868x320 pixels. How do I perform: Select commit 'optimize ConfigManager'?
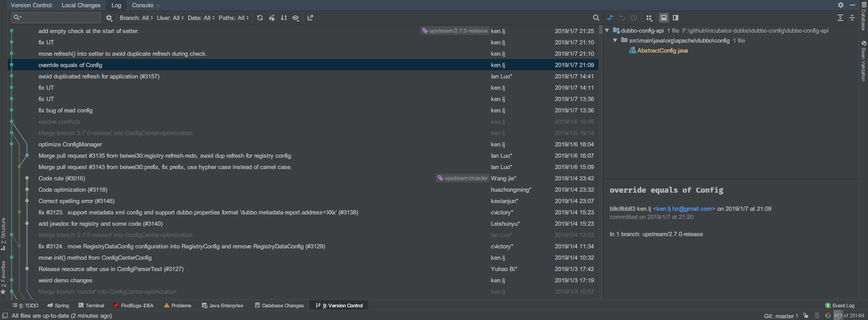303,144
